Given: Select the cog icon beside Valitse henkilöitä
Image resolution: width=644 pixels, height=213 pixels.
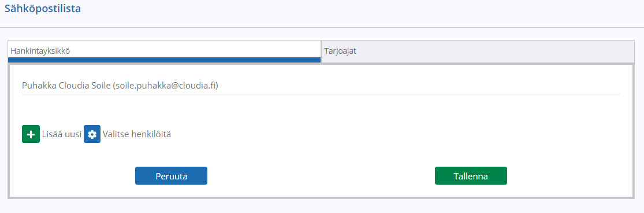Looking at the screenshot, I should 92,134.
